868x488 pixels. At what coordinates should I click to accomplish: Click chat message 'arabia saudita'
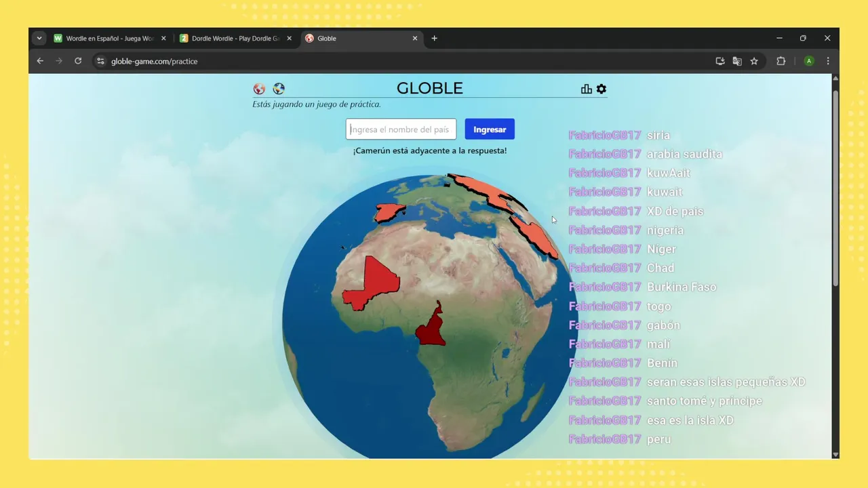point(685,155)
